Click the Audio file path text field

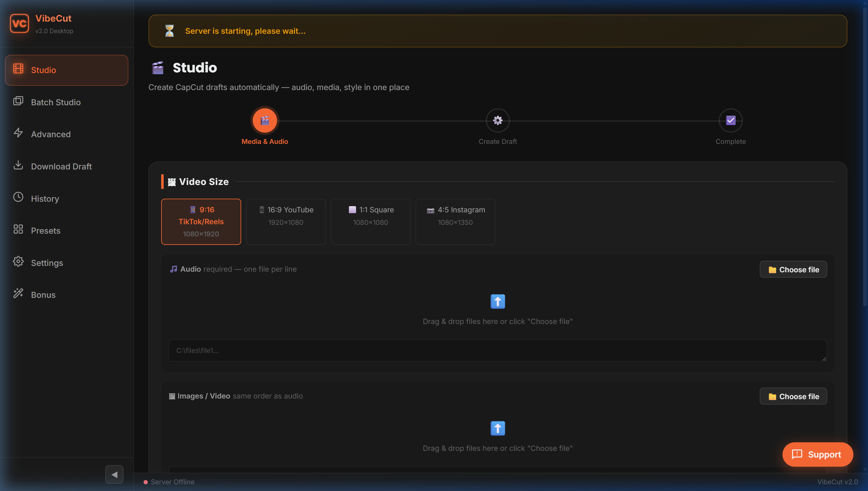pyautogui.click(x=498, y=351)
